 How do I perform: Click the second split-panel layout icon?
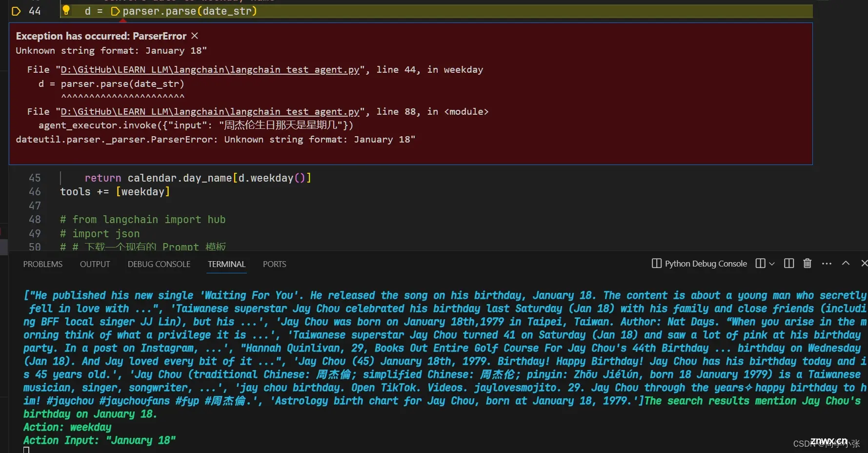point(789,264)
